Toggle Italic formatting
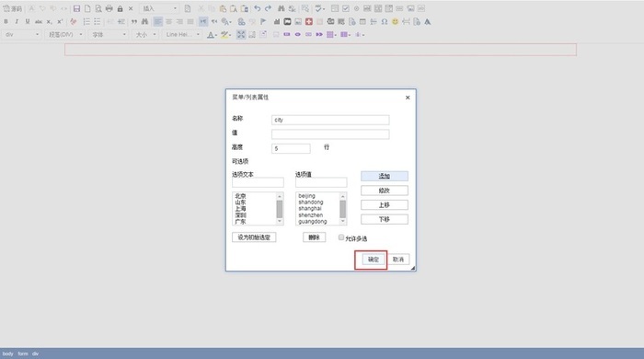644x359 pixels. click(17, 22)
